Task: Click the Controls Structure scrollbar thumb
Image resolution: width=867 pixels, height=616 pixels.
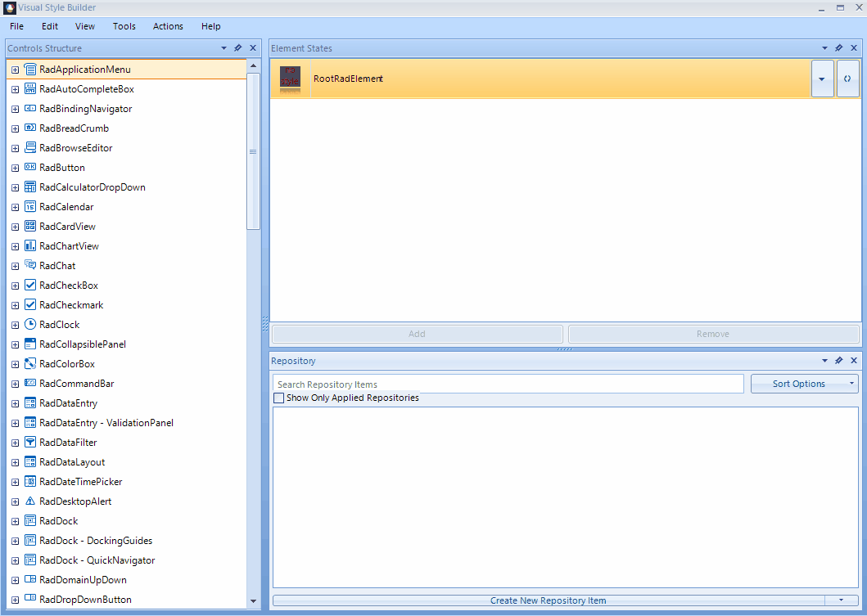Action: coord(253,151)
